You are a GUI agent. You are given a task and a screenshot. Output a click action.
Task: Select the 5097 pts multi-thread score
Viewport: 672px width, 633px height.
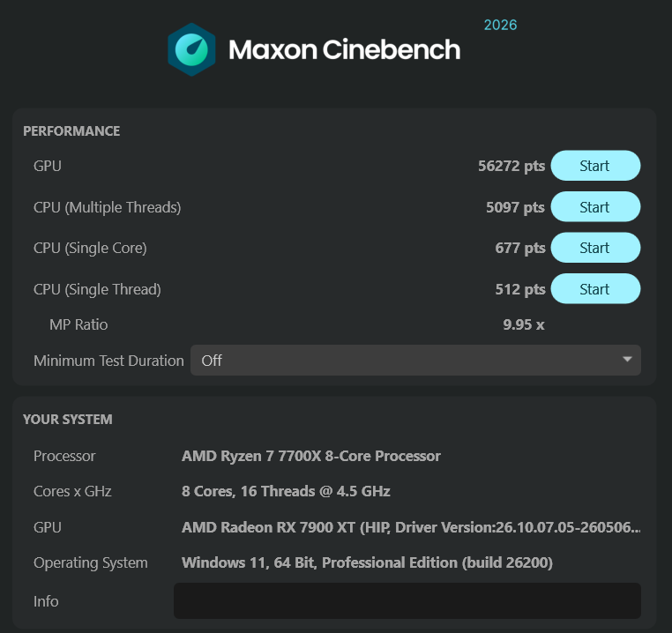pyautogui.click(x=515, y=207)
